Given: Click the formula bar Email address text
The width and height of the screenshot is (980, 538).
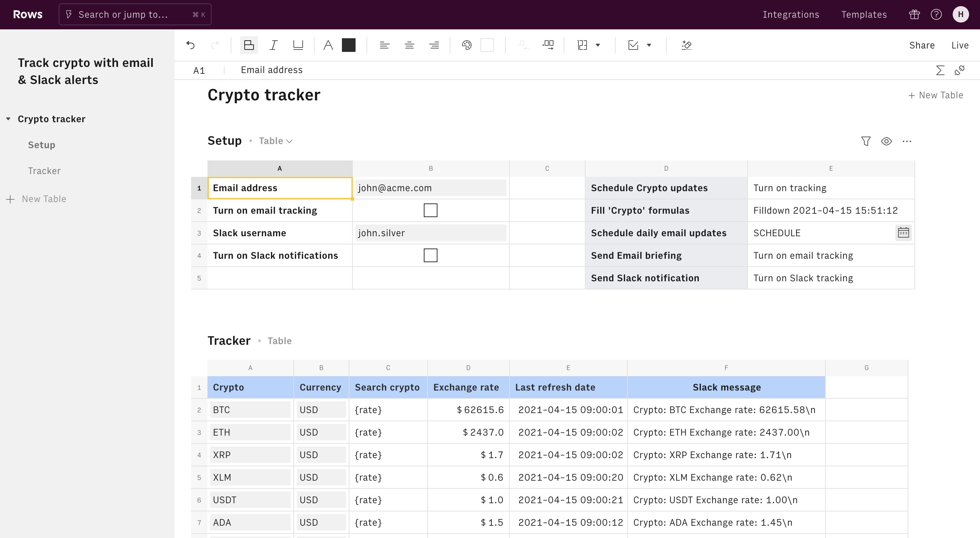Looking at the screenshot, I should point(272,70).
